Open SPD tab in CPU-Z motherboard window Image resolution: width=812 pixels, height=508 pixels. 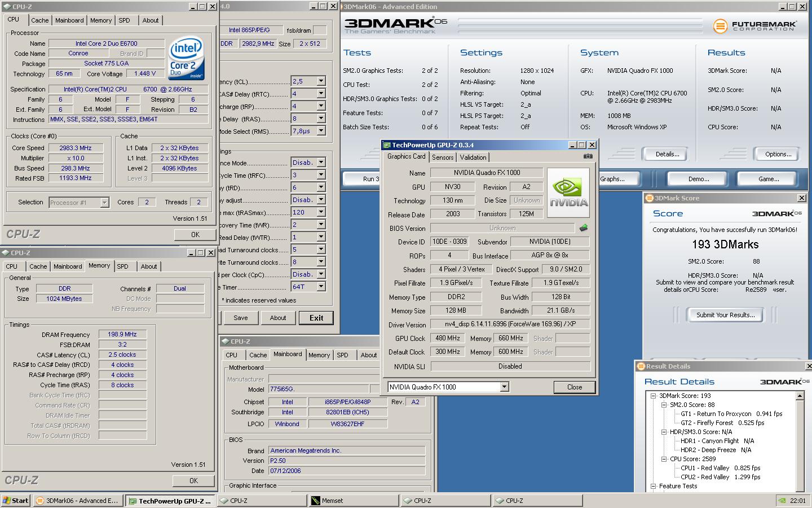[342, 355]
